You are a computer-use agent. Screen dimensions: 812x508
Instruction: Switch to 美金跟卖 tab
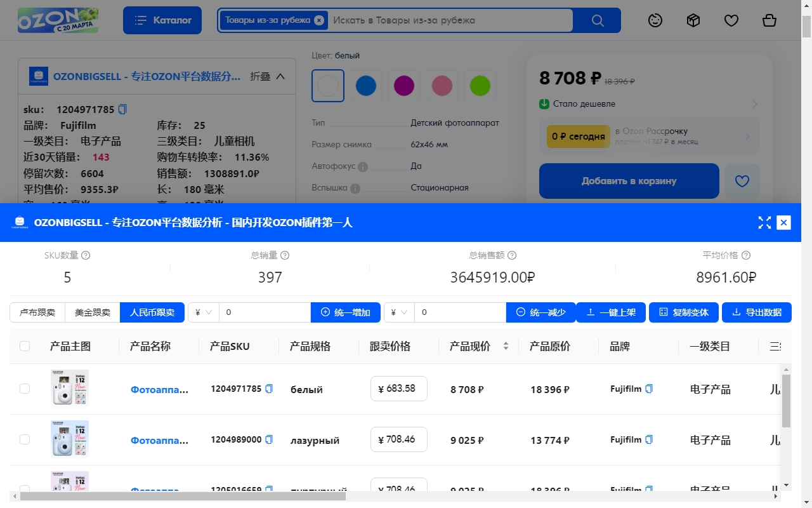point(93,312)
